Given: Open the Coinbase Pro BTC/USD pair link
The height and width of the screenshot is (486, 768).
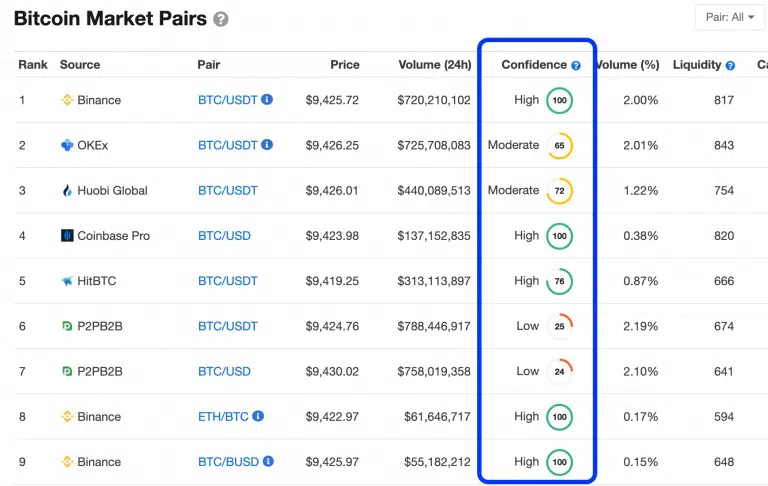Looking at the screenshot, I should [224, 236].
